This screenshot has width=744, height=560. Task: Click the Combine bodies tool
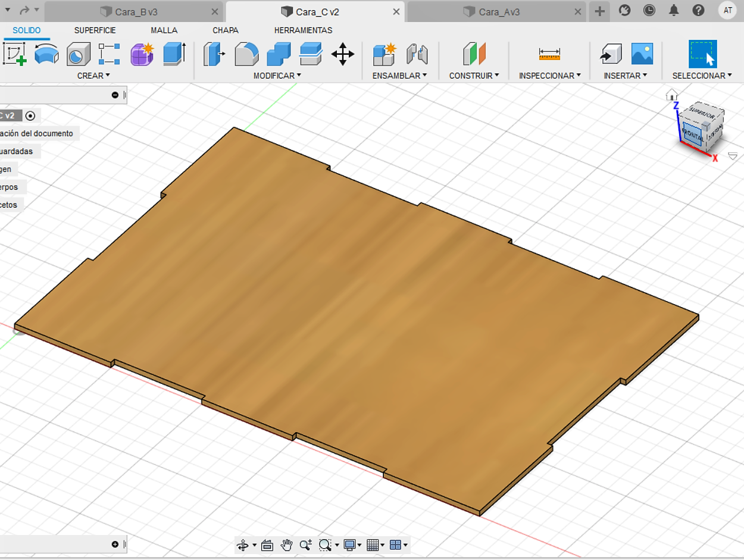[279, 54]
